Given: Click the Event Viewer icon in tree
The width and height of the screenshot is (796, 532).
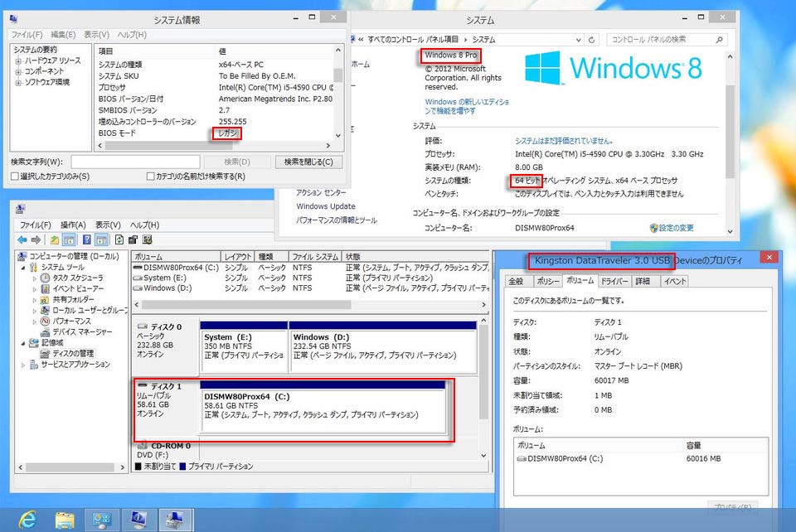Looking at the screenshot, I should 45,288.
